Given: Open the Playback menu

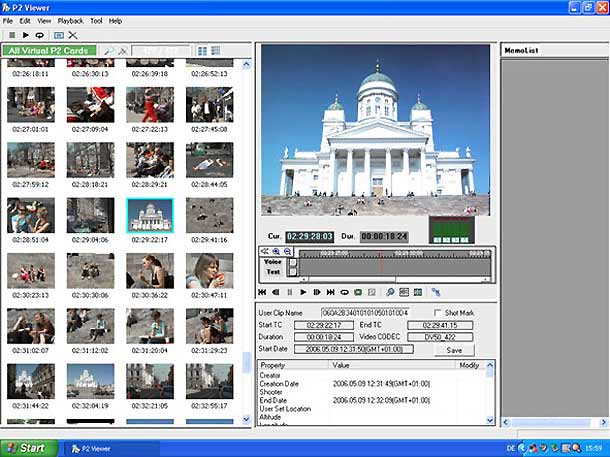Looking at the screenshot, I should pyautogui.click(x=70, y=20).
